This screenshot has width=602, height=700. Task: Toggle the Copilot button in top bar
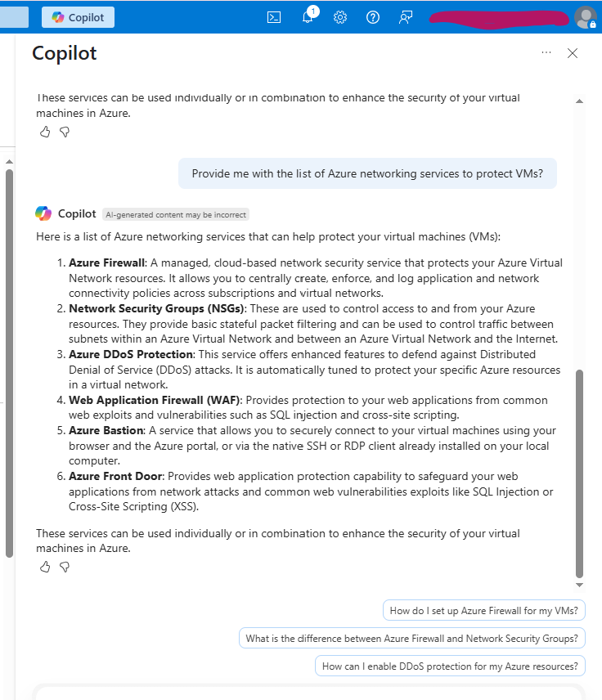click(79, 17)
